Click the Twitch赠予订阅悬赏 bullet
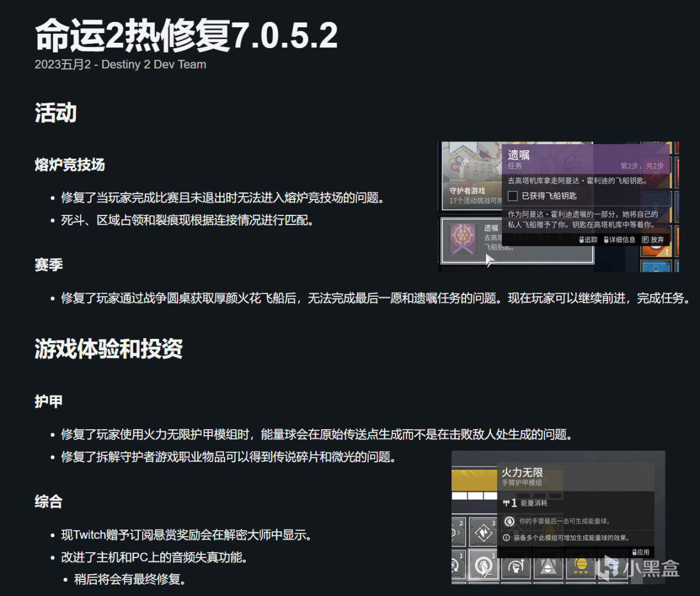Viewport: 700px width, 596px height. click(x=186, y=534)
